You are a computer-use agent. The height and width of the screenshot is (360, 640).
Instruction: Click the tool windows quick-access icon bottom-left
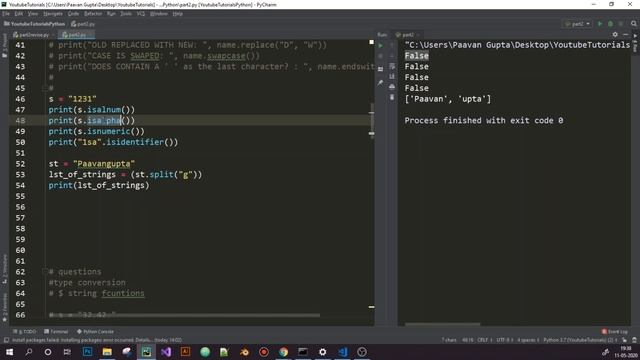point(6,340)
